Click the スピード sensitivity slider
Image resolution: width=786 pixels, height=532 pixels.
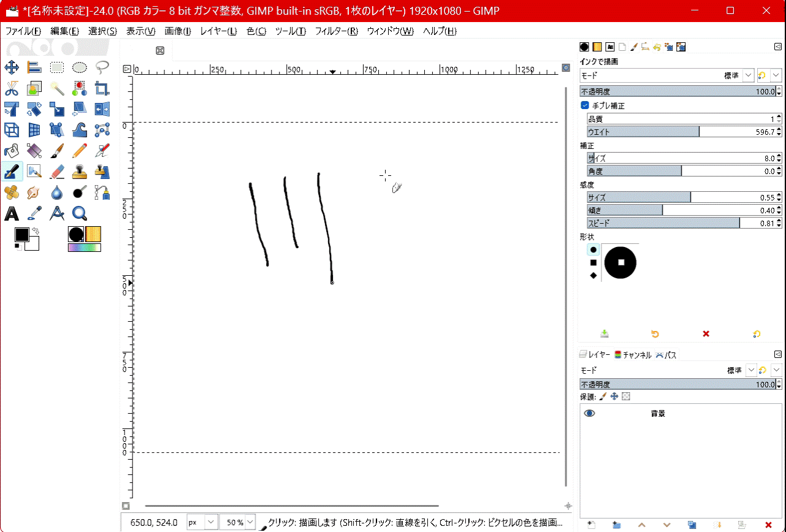tap(662, 223)
